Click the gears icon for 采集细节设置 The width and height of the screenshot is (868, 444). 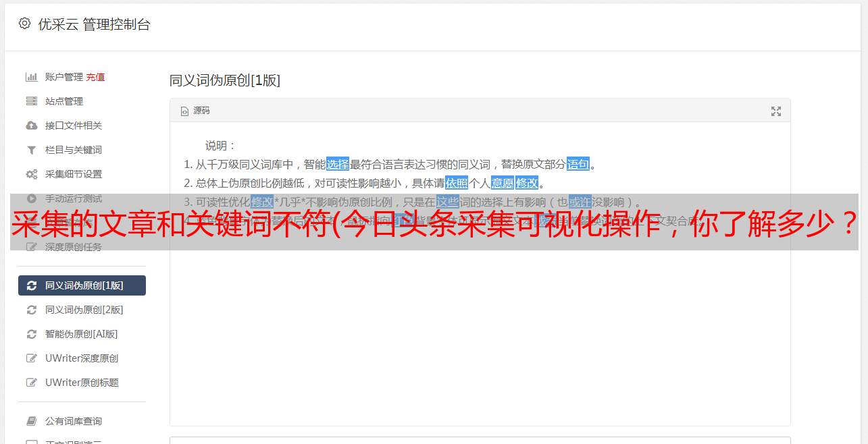click(x=31, y=174)
